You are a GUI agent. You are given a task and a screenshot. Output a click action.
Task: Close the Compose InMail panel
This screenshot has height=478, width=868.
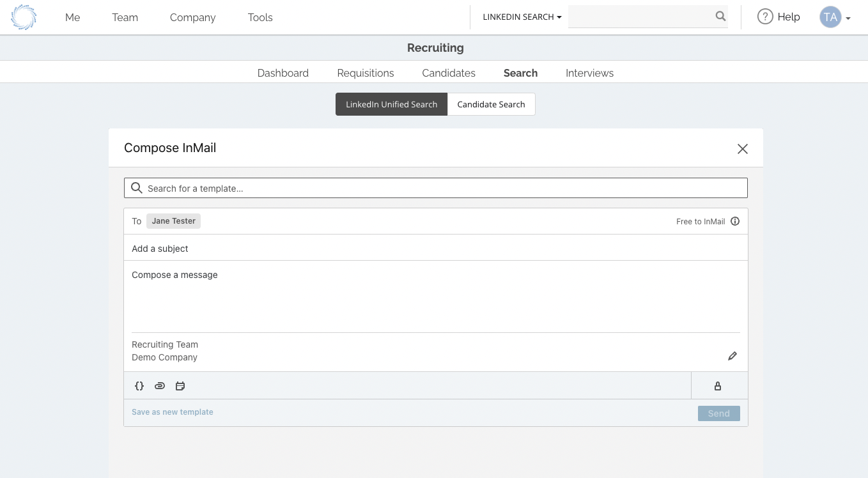742,149
